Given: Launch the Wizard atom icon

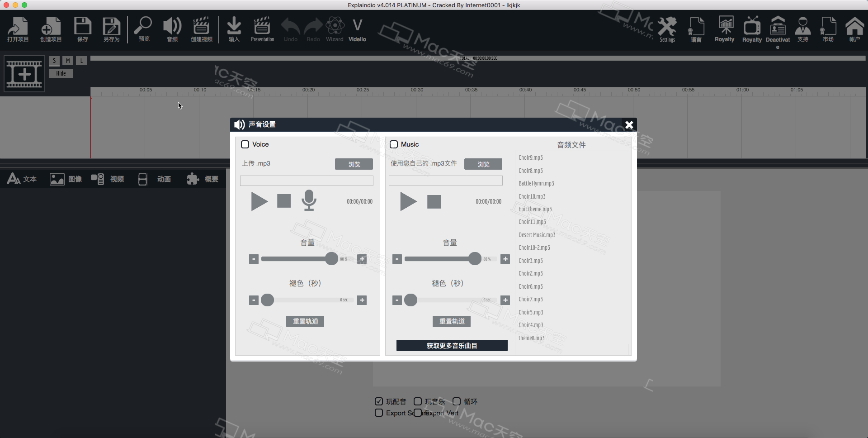Looking at the screenshot, I should click(x=335, y=29).
